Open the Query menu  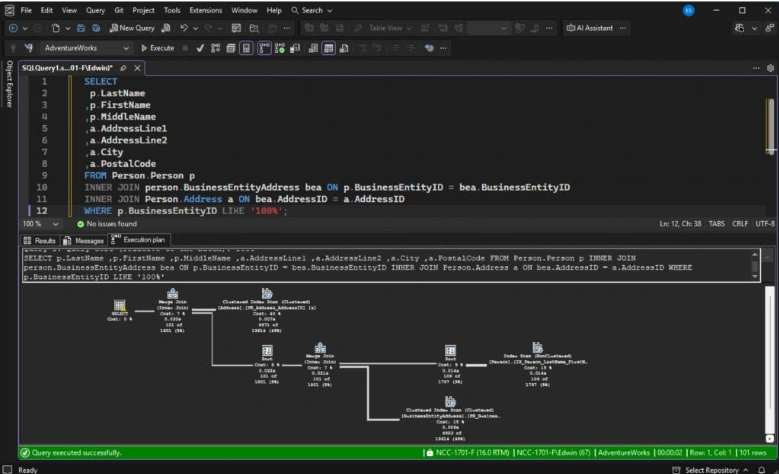(95, 10)
